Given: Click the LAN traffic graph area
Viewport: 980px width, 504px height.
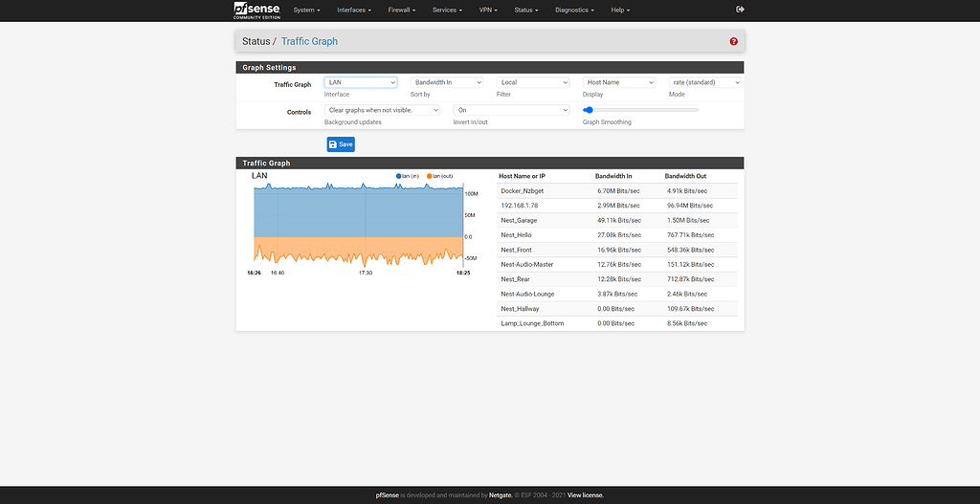Looking at the screenshot, I should tap(359, 225).
